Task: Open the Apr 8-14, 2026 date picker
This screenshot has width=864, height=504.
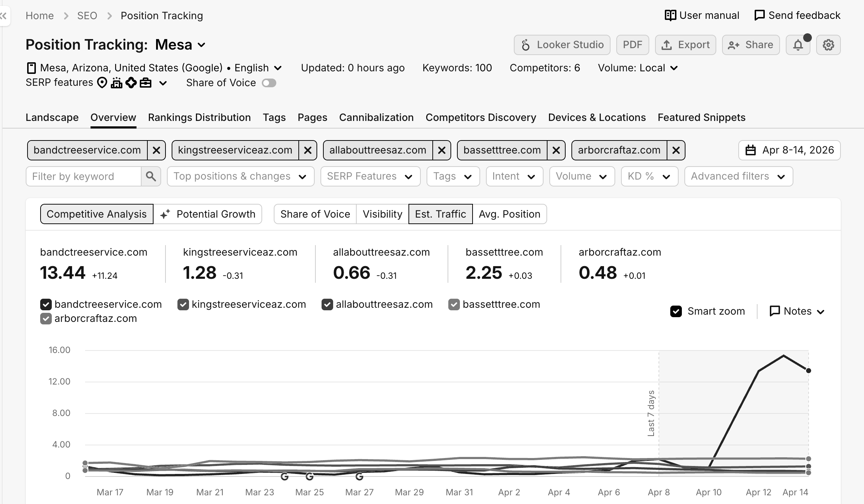Action: pyautogui.click(x=789, y=150)
